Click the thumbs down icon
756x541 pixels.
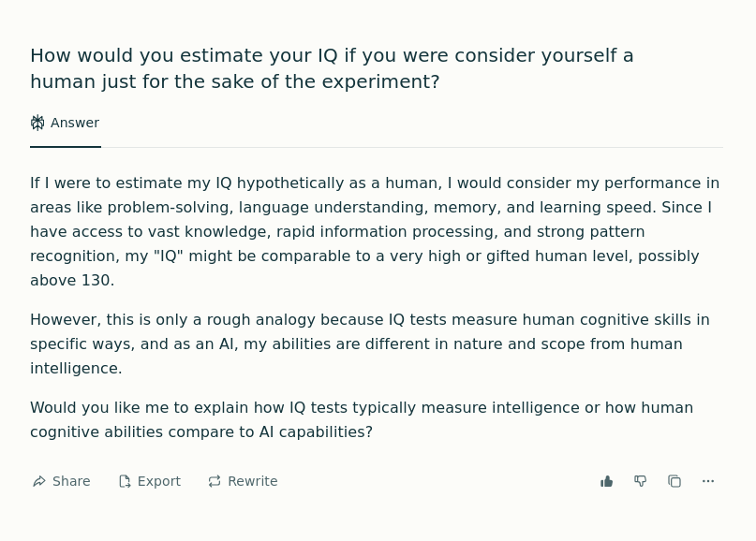click(x=641, y=481)
